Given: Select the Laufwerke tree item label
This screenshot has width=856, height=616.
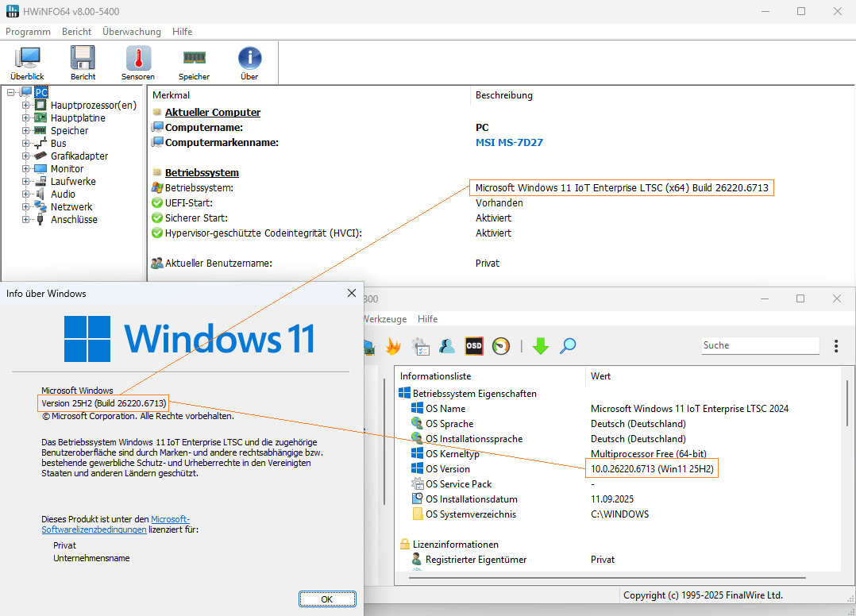Looking at the screenshot, I should (x=73, y=181).
